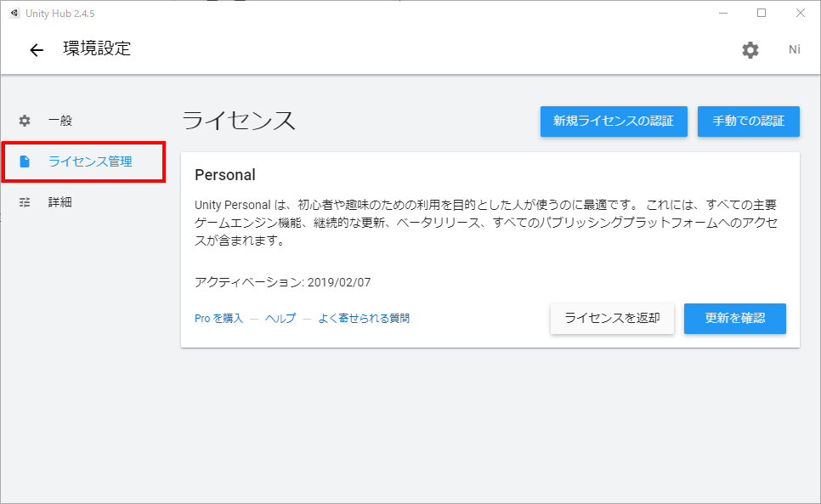Click the sliders icon beside 詳細
Screen dimensions: 821x504
click(25, 202)
